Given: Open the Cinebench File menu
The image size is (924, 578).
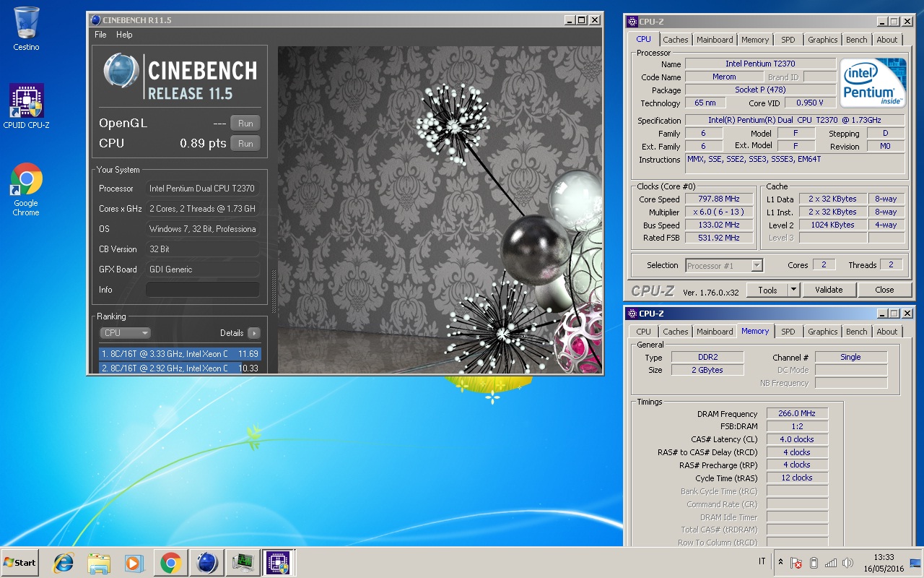Looking at the screenshot, I should tap(100, 35).
